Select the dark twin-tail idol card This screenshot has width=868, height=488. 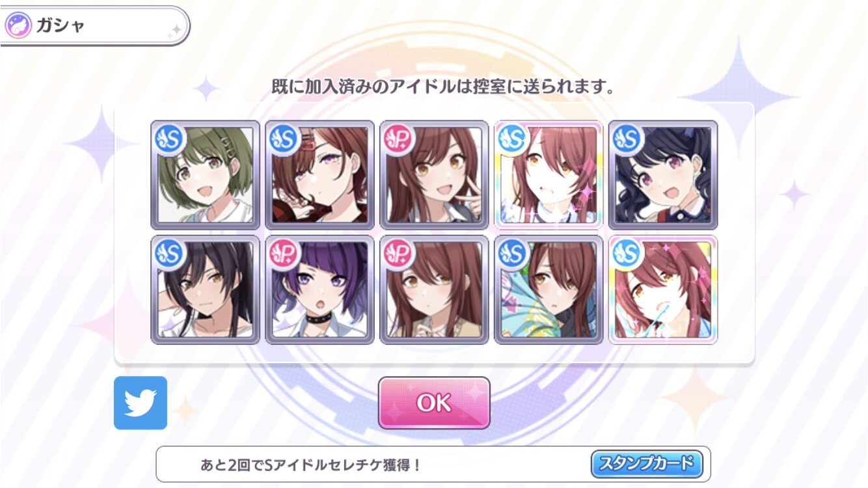[663, 174]
